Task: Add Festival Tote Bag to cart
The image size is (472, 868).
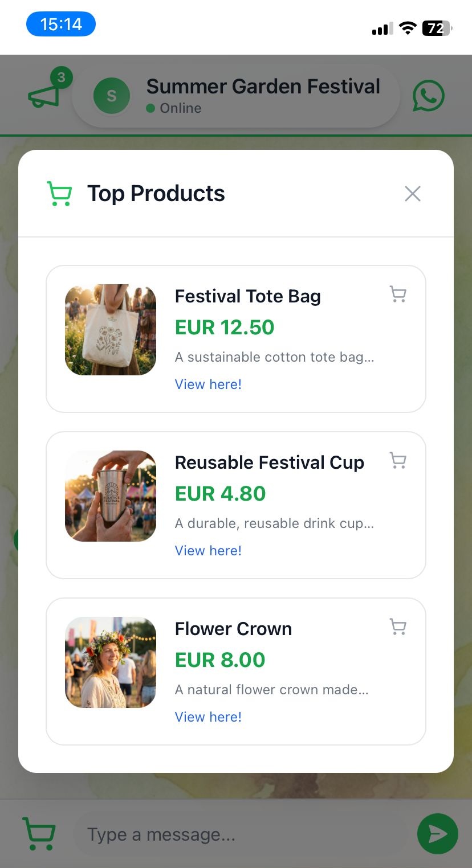Action: pos(398,294)
